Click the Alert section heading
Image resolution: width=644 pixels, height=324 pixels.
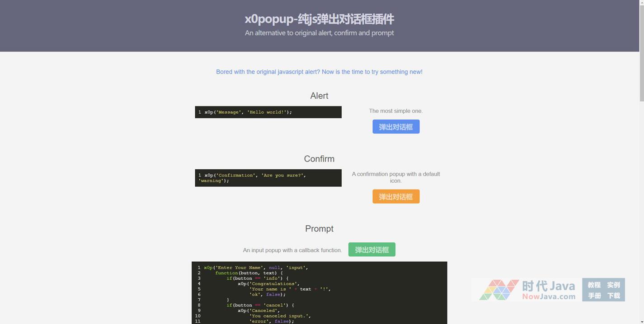point(319,96)
